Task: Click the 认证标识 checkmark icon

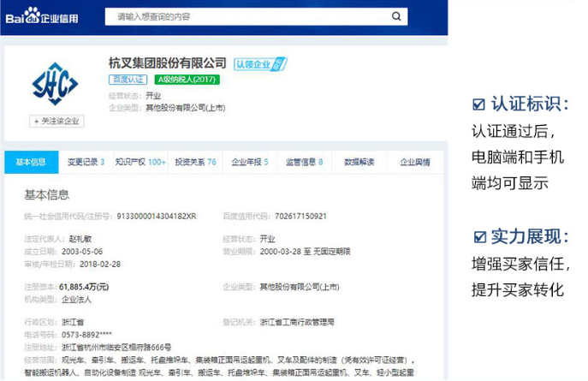Action: (478, 104)
